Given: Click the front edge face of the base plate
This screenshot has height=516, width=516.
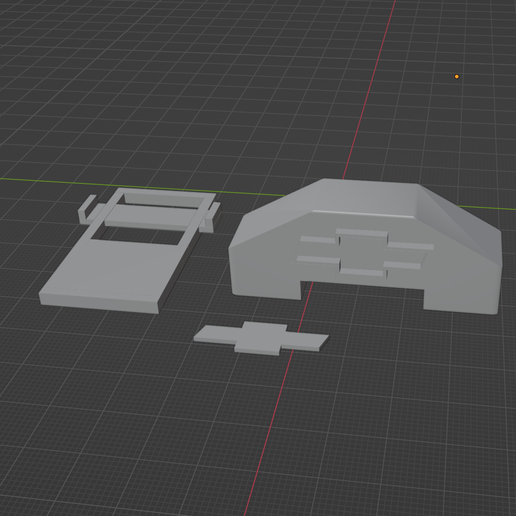Looking at the screenshot, I should (x=99, y=303).
